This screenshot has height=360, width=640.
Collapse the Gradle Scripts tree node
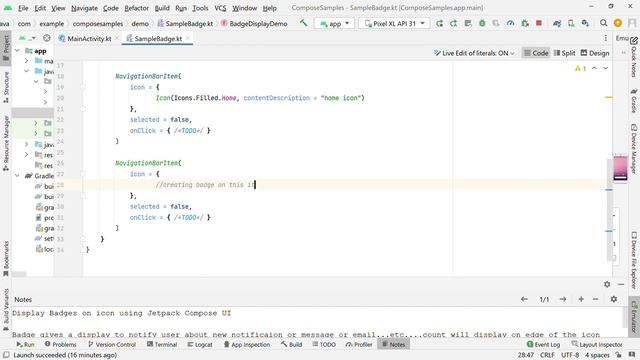click(x=18, y=176)
